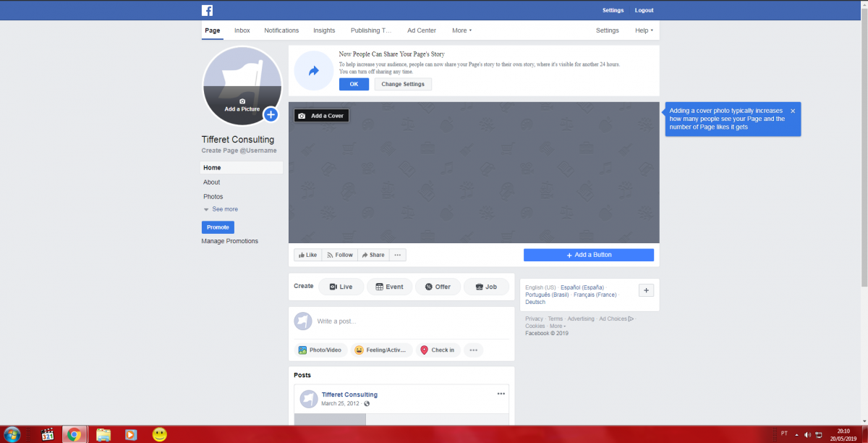Open Manage Promotions link
The image size is (868, 443).
pos(230,241)
